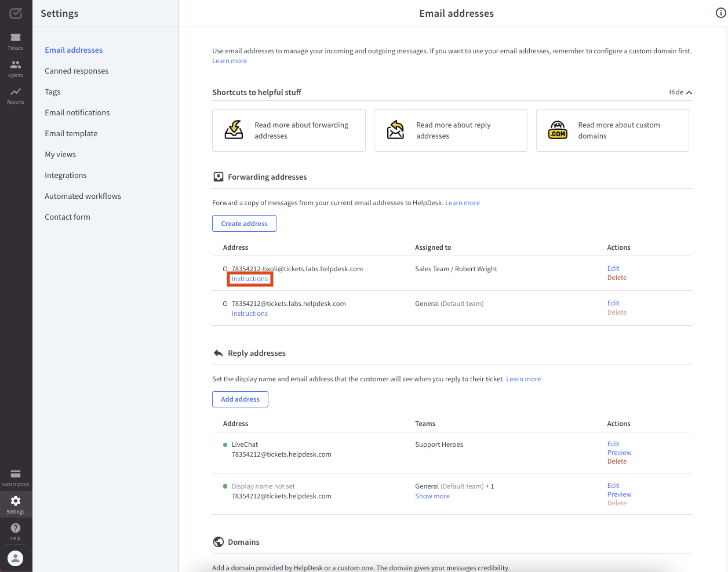
Task: Go to the Agents section icon
Action: (16, 68)
